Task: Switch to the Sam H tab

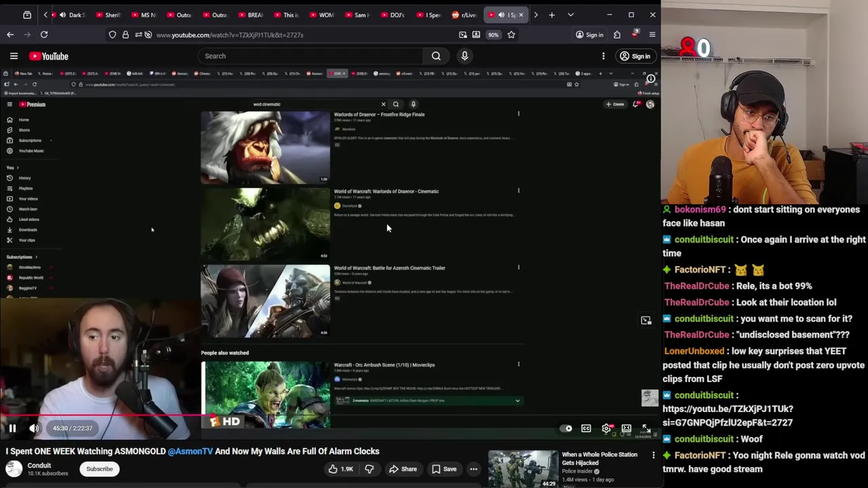Action: click(358, 15)
